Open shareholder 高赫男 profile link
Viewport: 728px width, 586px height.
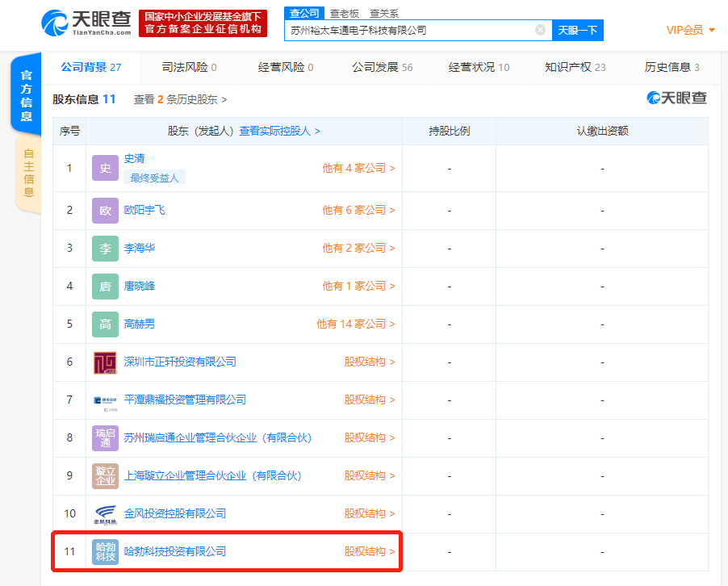[140, 324]
